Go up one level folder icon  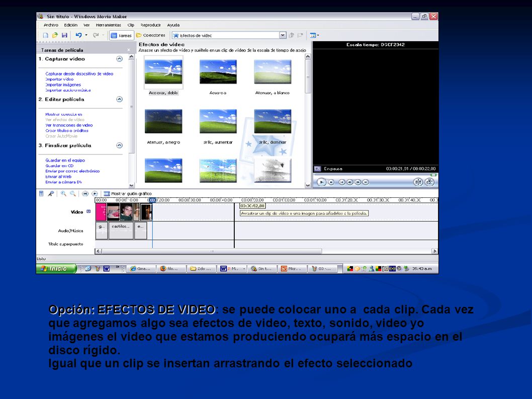click(x=291, y=35)
